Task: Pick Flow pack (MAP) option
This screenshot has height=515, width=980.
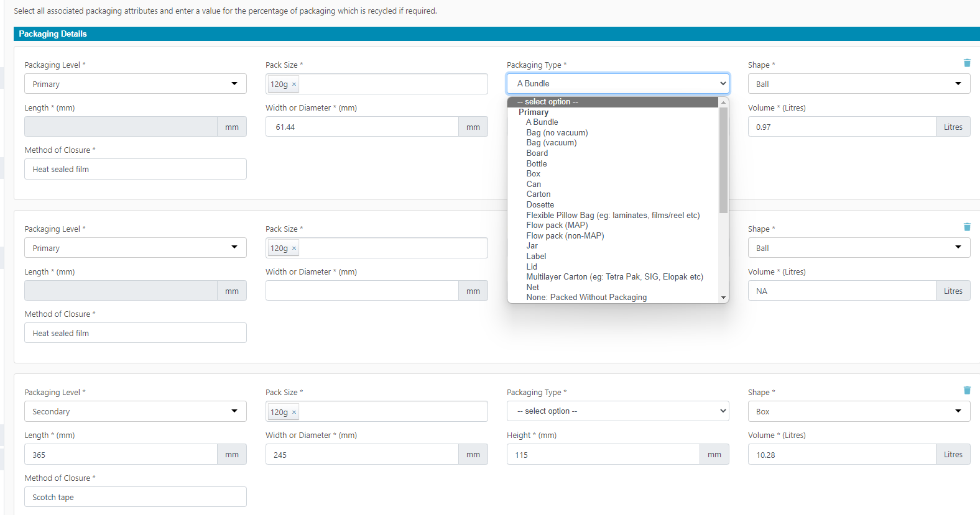Action: (x=557, y=226)
